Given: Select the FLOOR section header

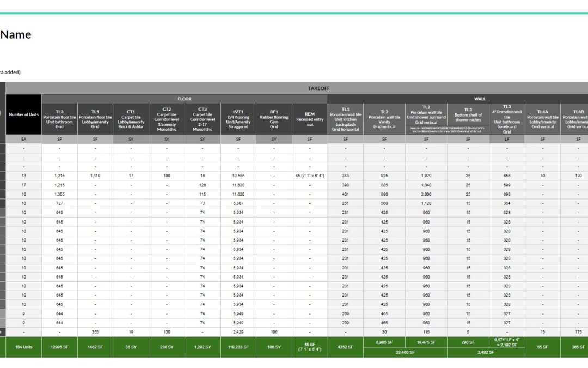Looking at the screenshot, I should tap(184, 99).
